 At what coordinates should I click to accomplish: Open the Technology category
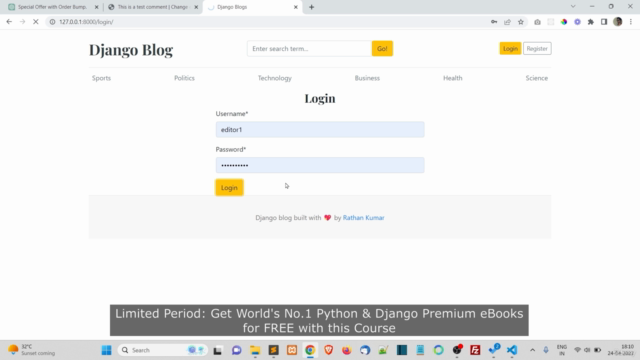pyautogui.click(x=275, y=78)
